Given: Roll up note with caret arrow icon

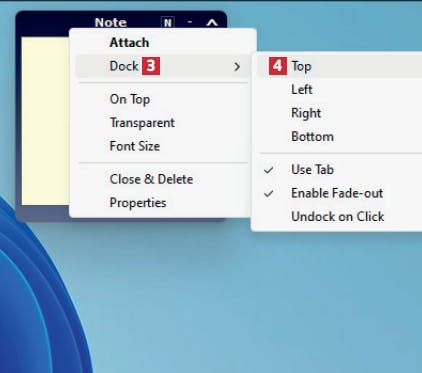Looking at the screenshot, I should tap(212, 23).
